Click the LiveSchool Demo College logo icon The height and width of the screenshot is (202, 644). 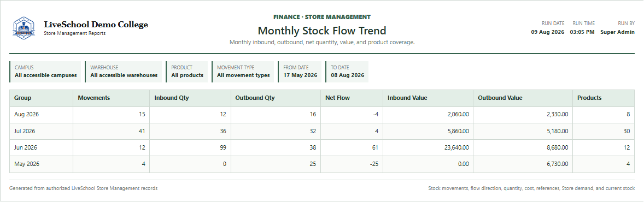[24, 28]
